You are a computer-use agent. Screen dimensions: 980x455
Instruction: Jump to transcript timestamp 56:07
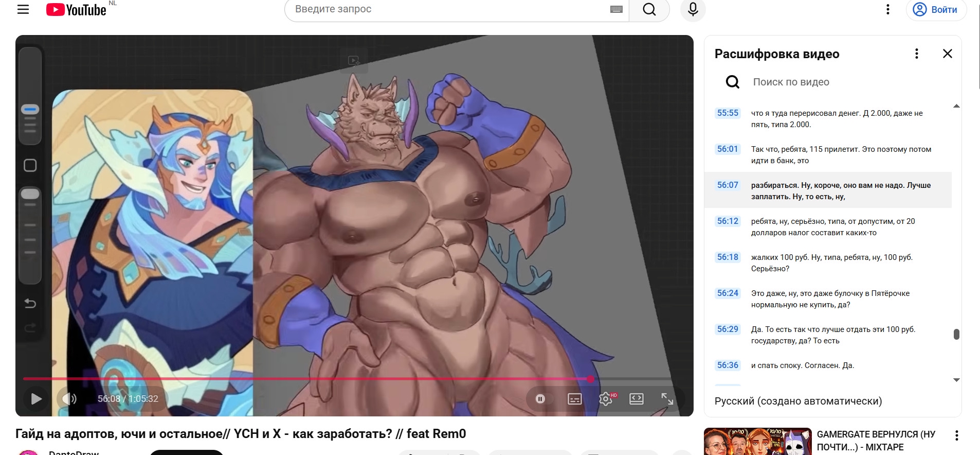pyautogui.click(x=728, y=185)
